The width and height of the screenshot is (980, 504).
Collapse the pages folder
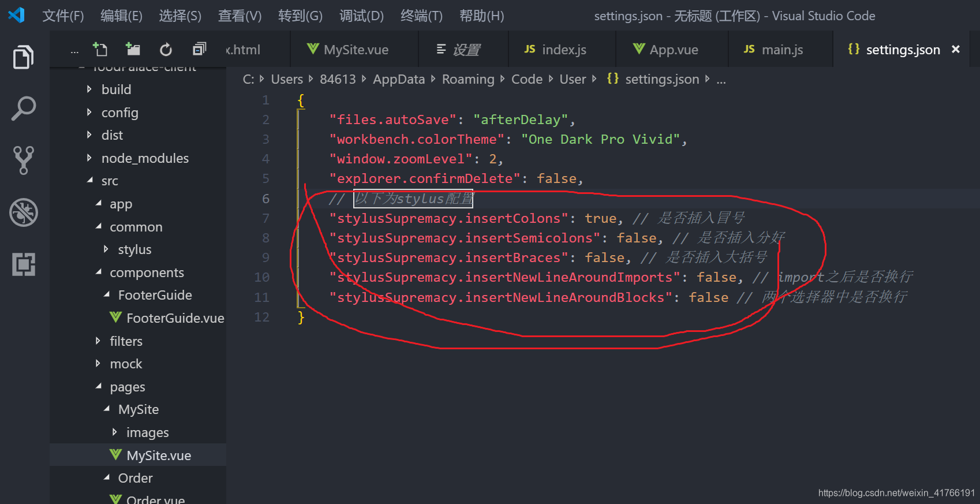point(99,386)
